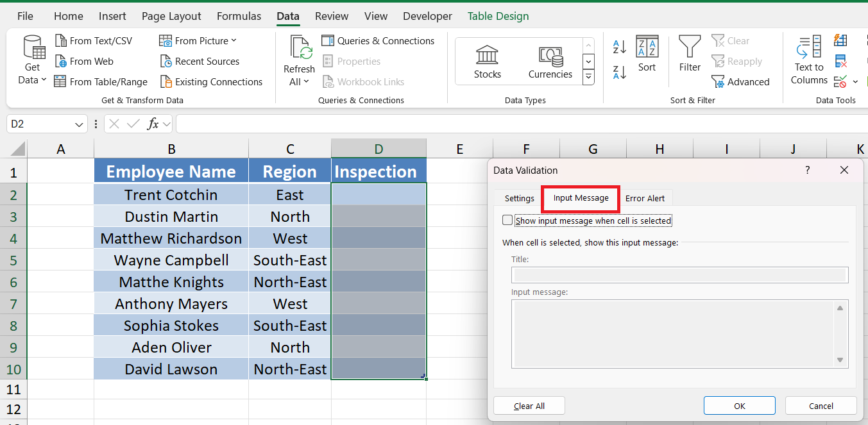868x425 pixels.
Task: Click the Select All corner triangle
Action: (x=16, y=150)
